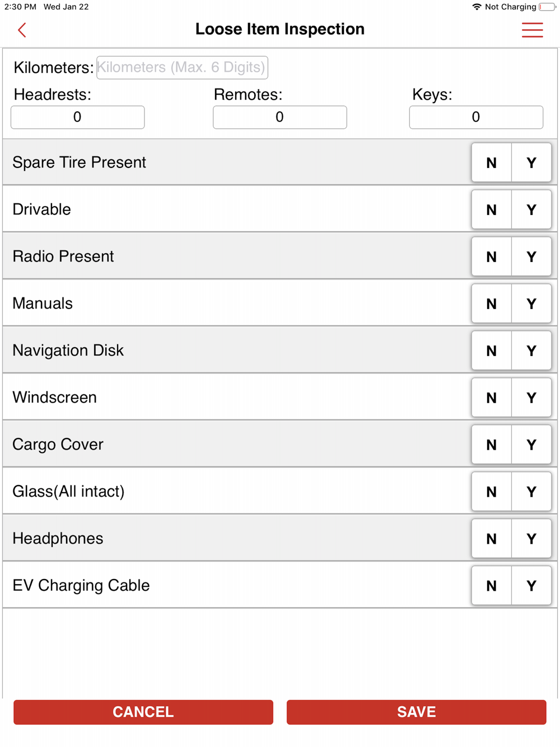The height and width of the screenshot is (747, 560).
Task: Mark Cargo Cover as Y
Action: click(531, 445)
